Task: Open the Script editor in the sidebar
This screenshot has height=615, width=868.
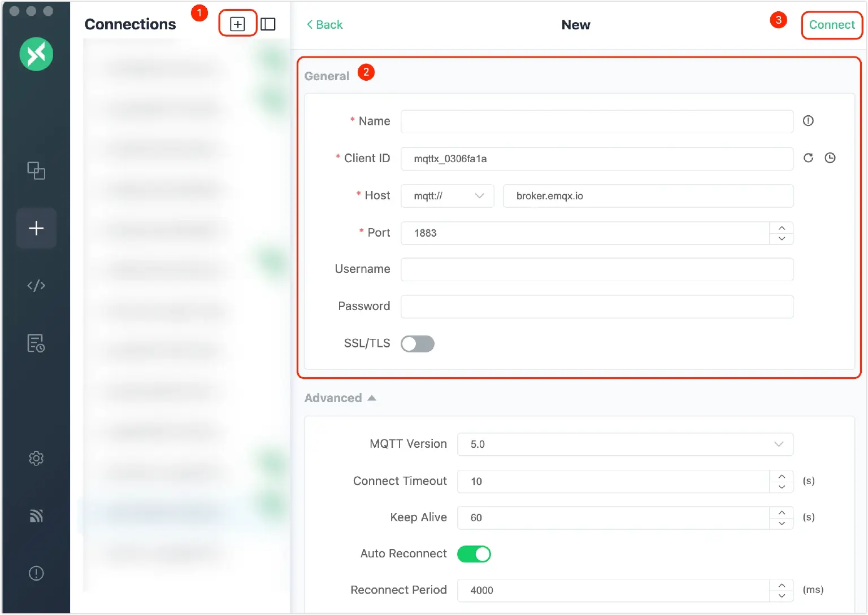Action: coord(36,285)
